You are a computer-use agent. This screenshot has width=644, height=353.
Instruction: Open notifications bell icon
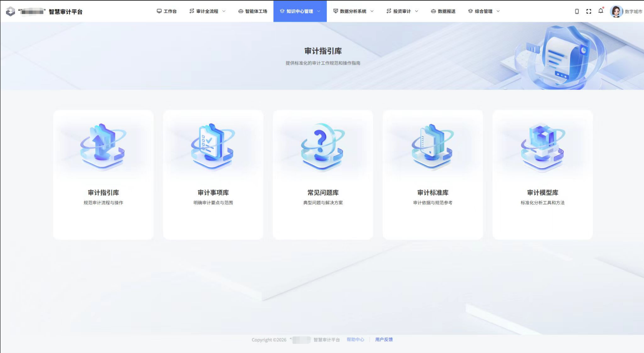coord(601,11)
